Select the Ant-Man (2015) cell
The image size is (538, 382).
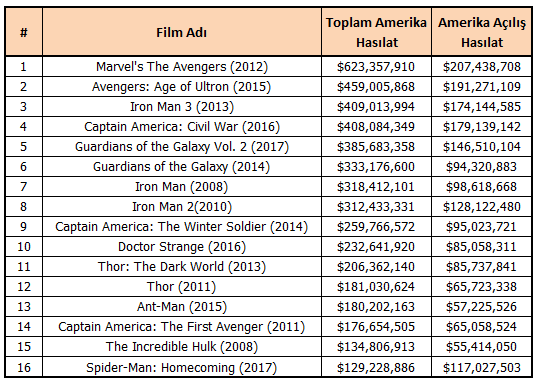182,306
